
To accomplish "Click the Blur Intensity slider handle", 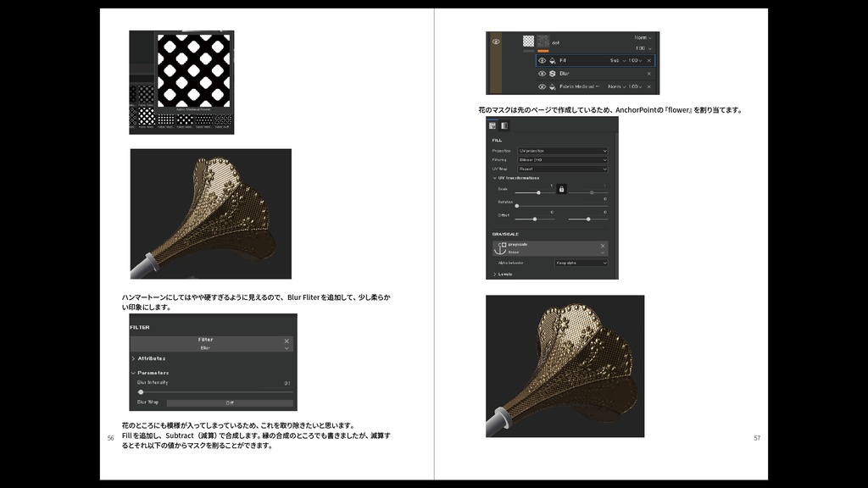I will pos(142,392).
